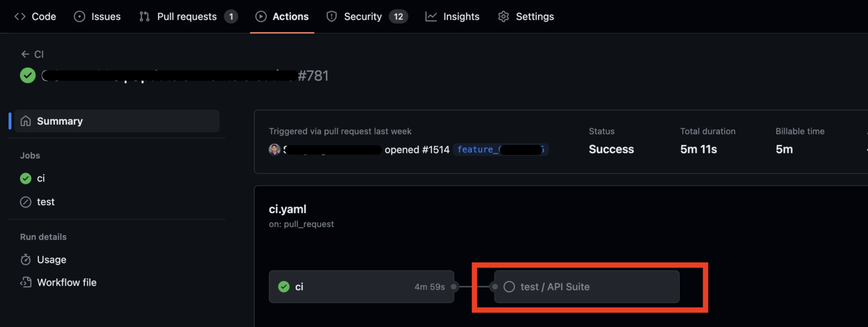
Task: Click the test / API Suite node
Action: pos(587,287)
